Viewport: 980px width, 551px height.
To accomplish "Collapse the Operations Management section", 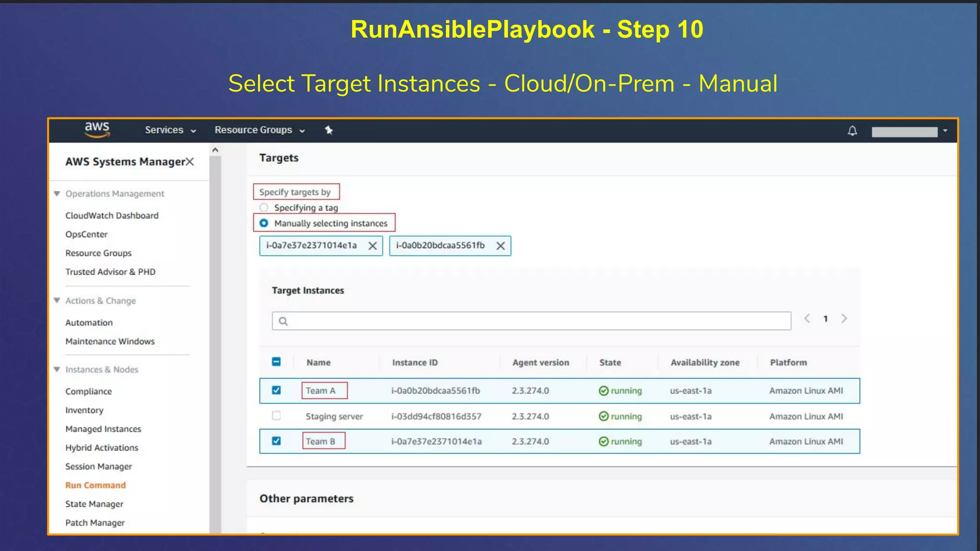I will 57,194.
